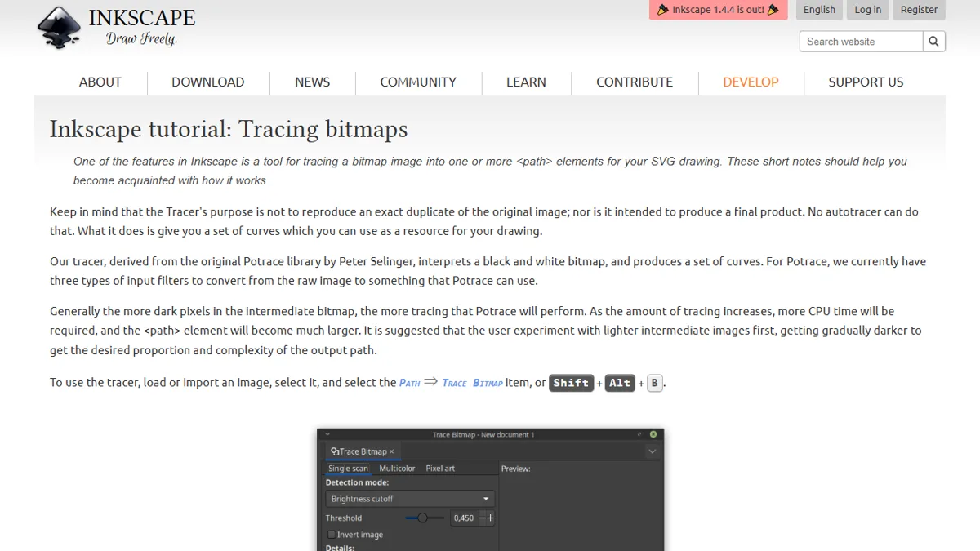This screenshot has width=980, height=551.
Task: Open the CONTRIBUTE menu
Action: point(635,82)
